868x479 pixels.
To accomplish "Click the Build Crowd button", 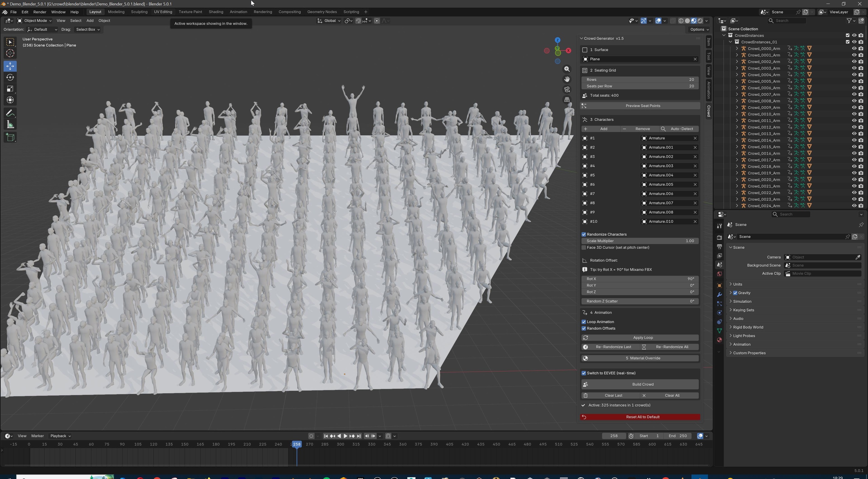I will click(x=640, y=385).
